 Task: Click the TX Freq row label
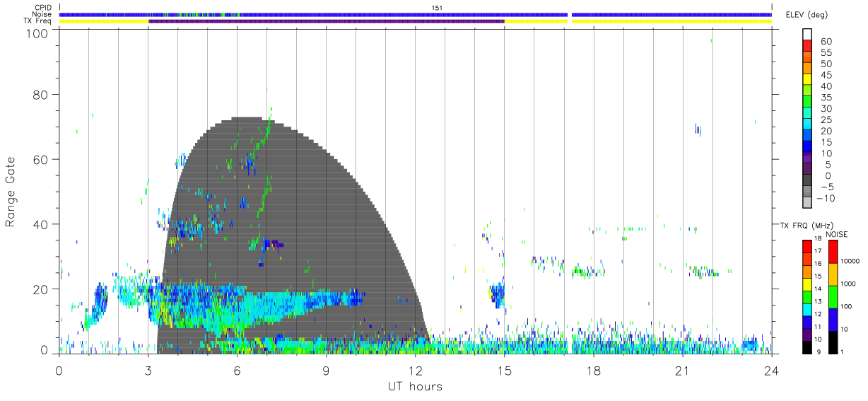click(38, 21)
